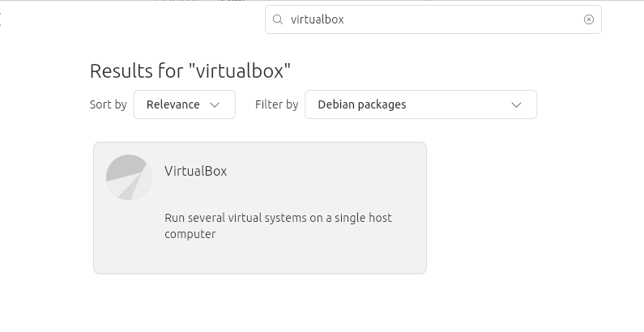Expand the Filter by Debian packages dropdown
The width and height of the screenshot is (644, 332).
(x=420, y=104)
